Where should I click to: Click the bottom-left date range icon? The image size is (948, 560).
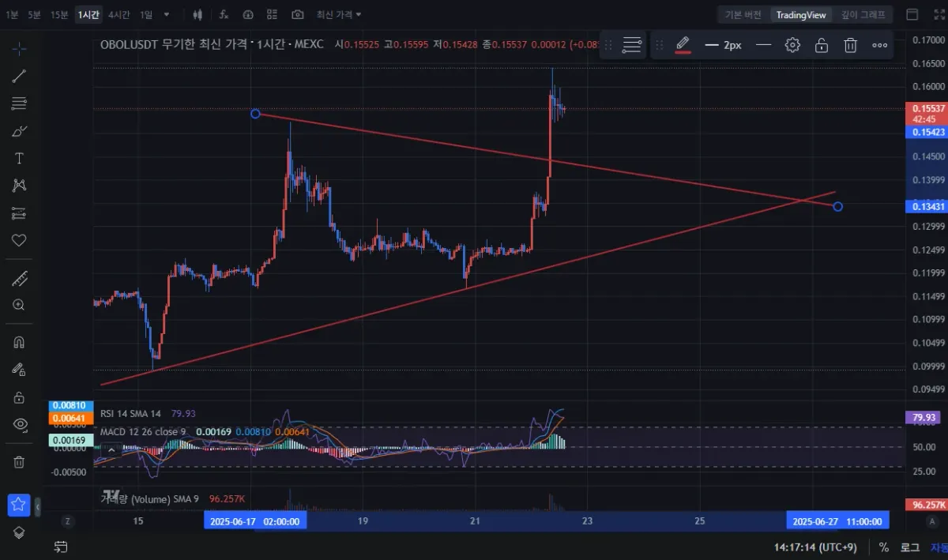60,547
